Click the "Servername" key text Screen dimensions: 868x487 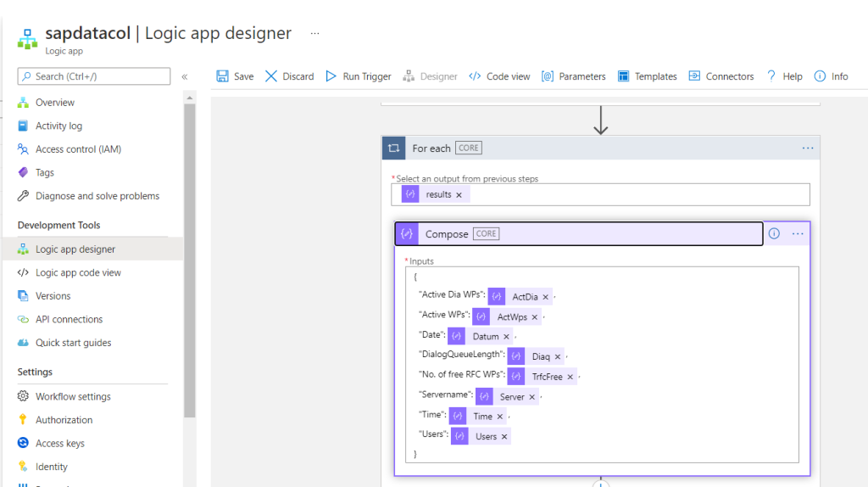(446, 395)
